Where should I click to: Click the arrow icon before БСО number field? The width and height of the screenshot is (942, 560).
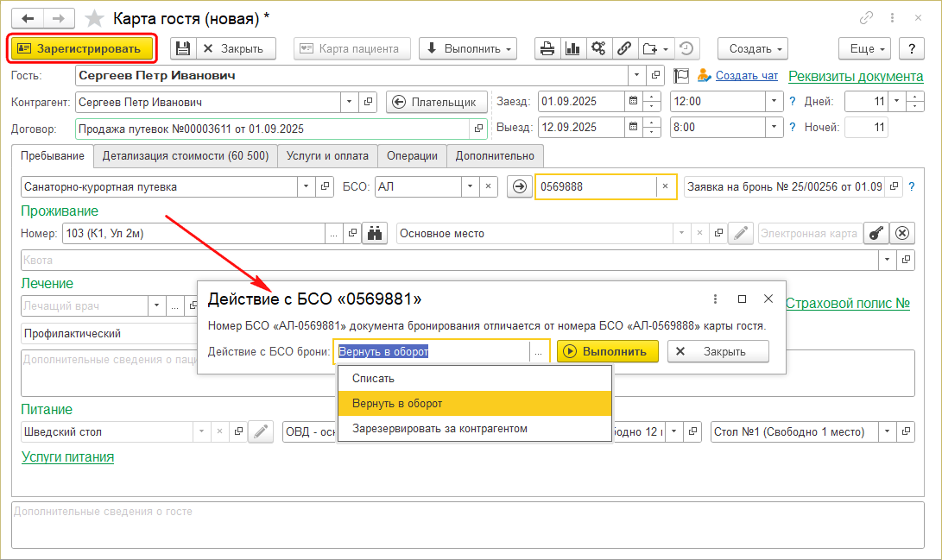(518, 186)
